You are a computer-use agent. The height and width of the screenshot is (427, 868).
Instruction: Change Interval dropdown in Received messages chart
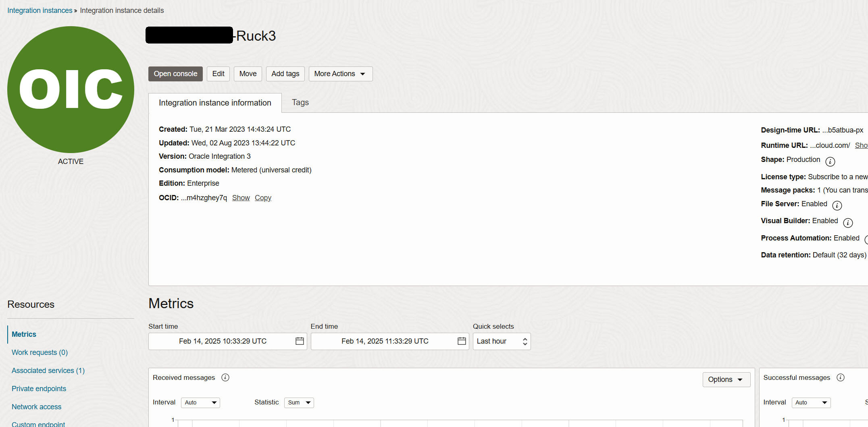pyautogui.click(x=200, y=402)
